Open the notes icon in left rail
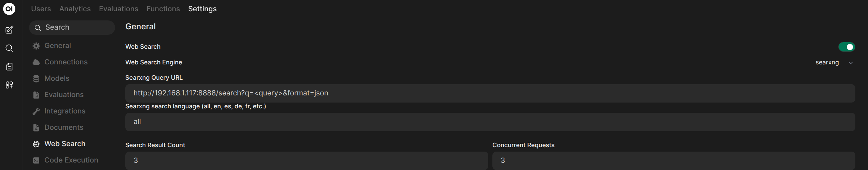 pyautogui.click(x=9, y=67)
